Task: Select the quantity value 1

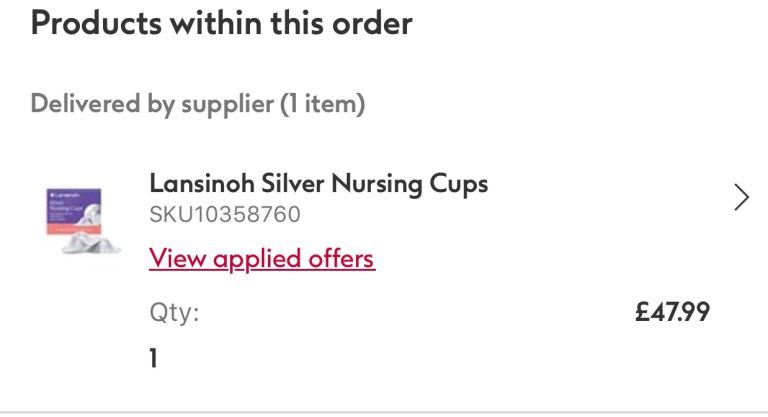Action: pyautogui.click(x=154, y=357)
